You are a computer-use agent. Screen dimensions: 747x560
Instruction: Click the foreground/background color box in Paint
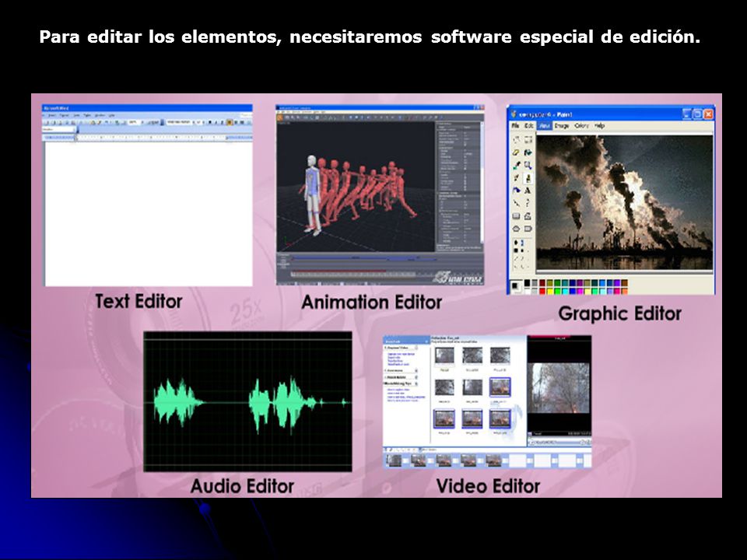coord(515,286)
